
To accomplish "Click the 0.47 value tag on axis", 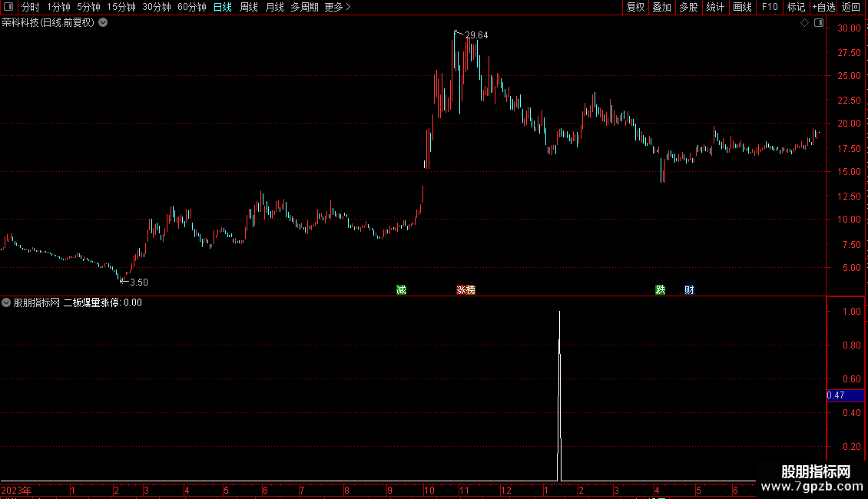I will 845,395.
